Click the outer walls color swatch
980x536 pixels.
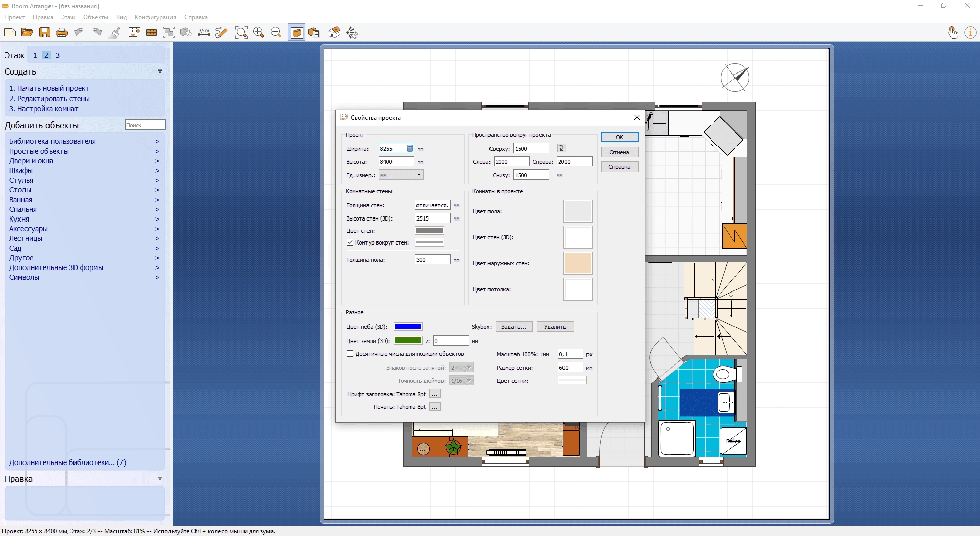pos(578,263)
